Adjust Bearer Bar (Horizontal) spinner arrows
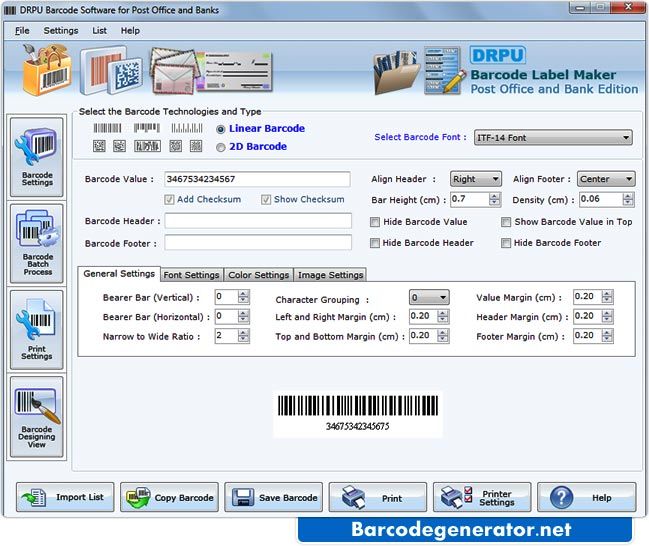The image size is (649, 546). (x=243, y=317)
